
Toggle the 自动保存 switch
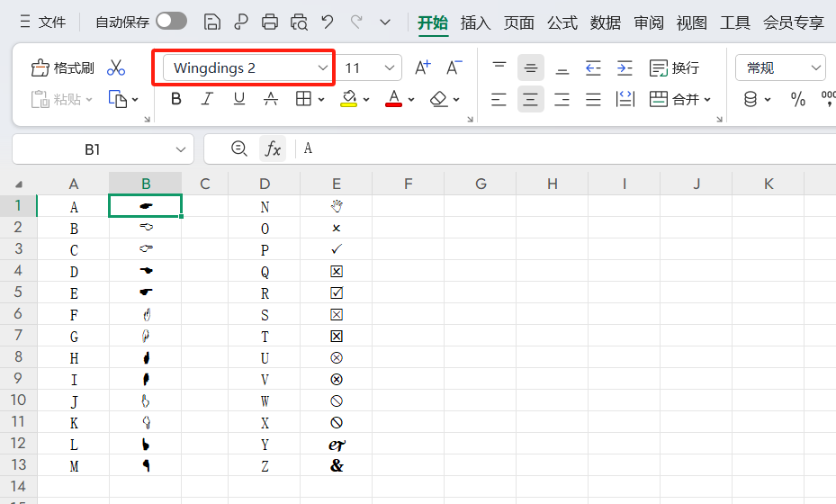coord(171,22)
